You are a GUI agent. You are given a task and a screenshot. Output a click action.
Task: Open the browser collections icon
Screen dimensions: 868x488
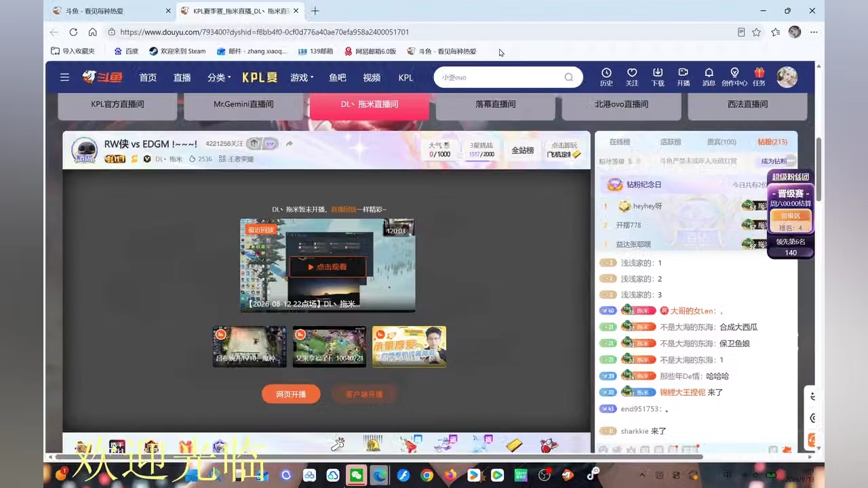coord(775,32)
